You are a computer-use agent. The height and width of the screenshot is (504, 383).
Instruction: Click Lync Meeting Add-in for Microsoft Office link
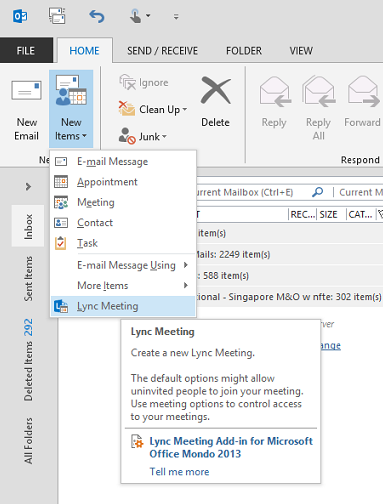pyautogui.click(x=231, y=447)
